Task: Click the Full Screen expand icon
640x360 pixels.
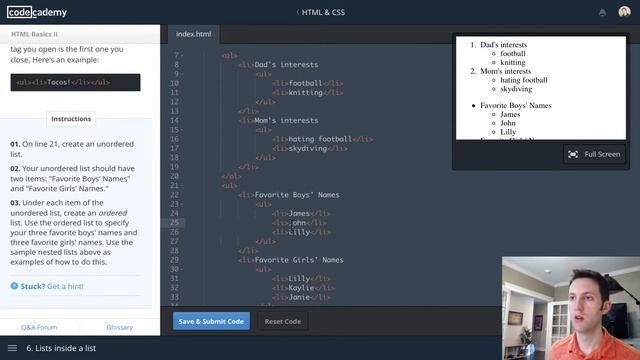Action: pyautogui.click(x=573, y=154)
